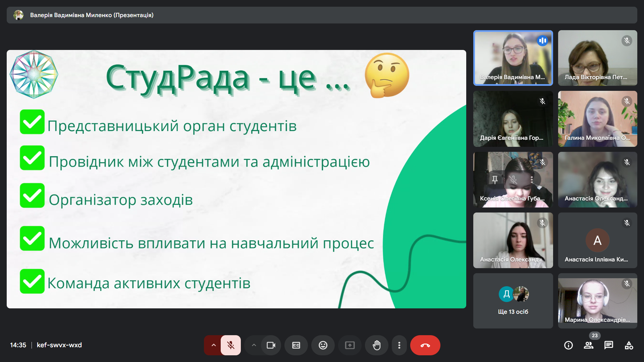Expand video settings arrow beside camera
Viewport: 644px width, 362px height.
pyautogui.click(x=254, y=345)
